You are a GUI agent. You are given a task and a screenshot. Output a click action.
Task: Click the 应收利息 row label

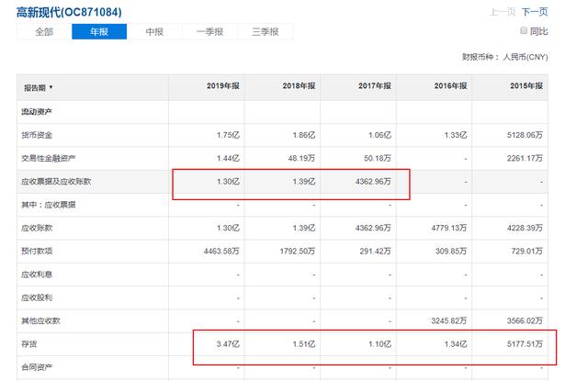pos(37,275)
